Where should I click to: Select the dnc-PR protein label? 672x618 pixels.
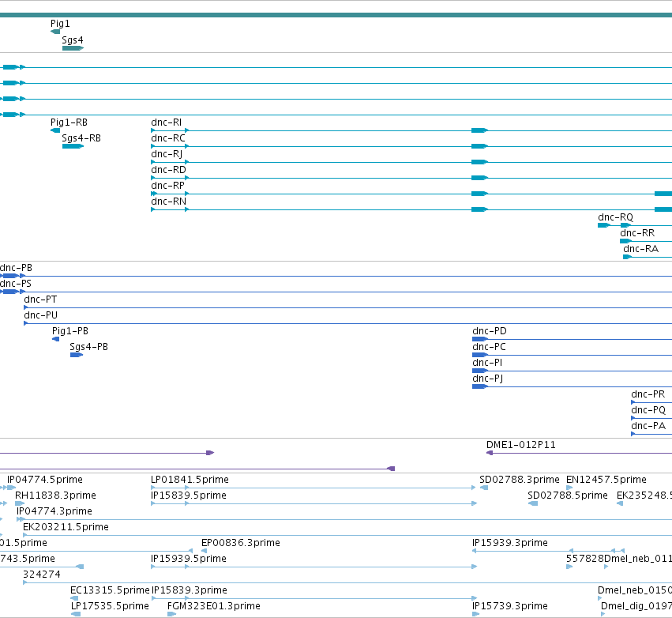coord(648,394)
